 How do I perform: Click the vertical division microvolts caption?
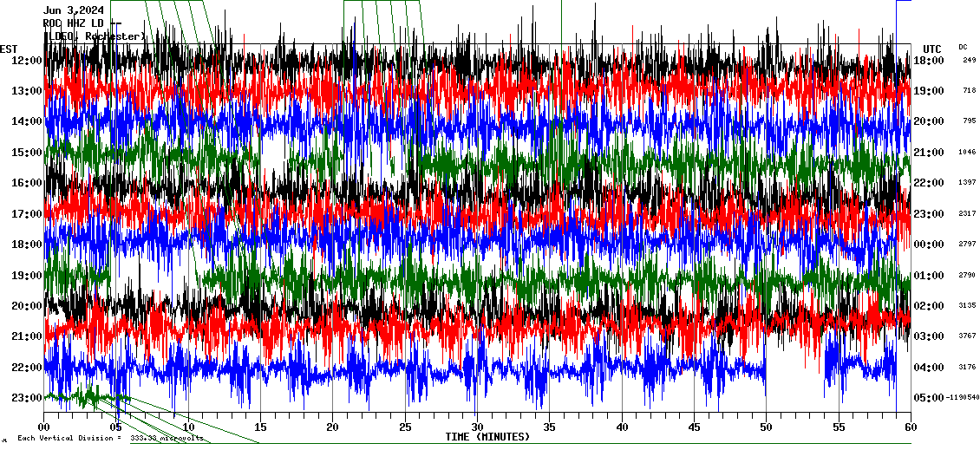[x=111, y=439]
